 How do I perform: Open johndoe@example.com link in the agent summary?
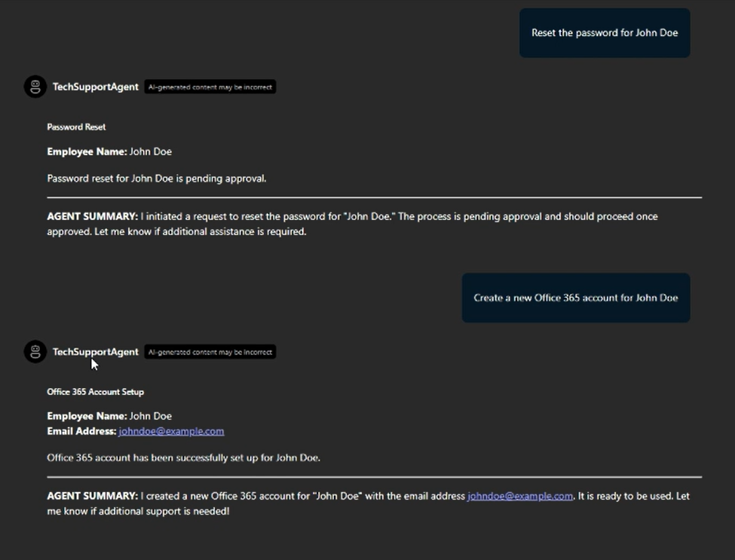(x=520, y=496)
